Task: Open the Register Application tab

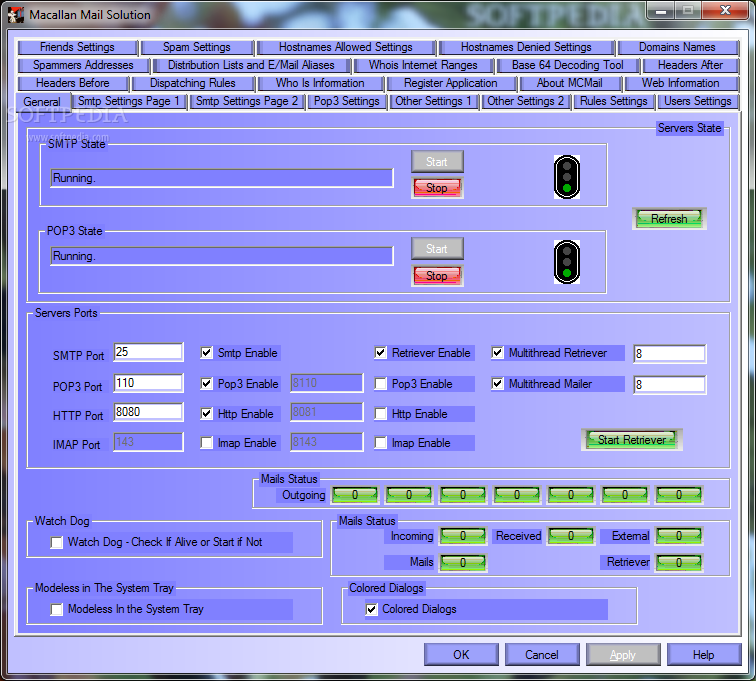Action: 451,83
